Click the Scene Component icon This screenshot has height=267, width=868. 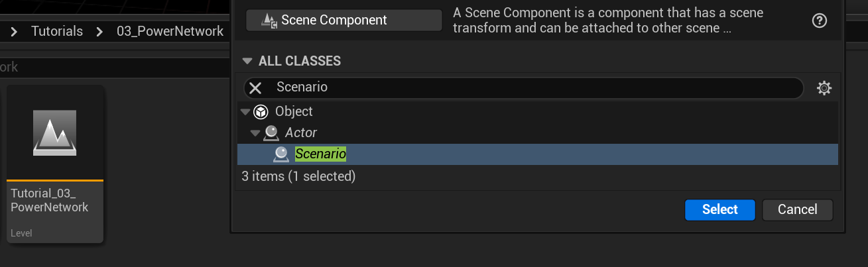270,21
